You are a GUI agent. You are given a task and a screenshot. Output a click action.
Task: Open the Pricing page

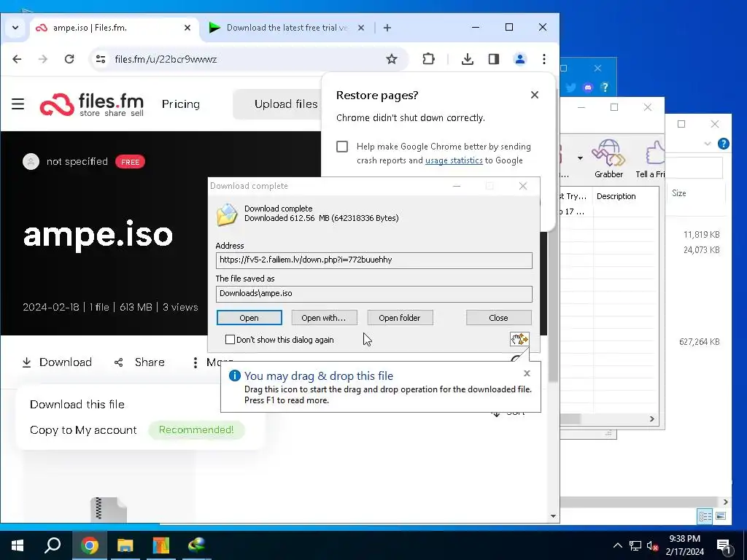pyautogui.click(x=181, y=104)
